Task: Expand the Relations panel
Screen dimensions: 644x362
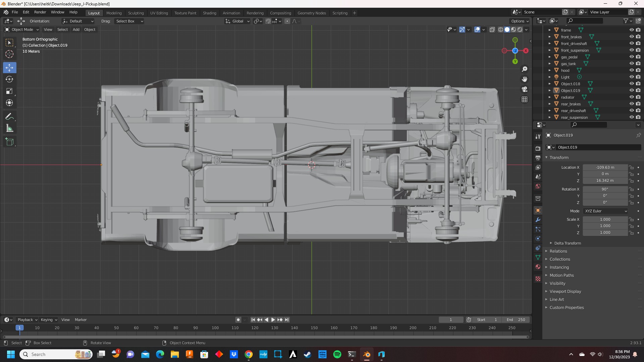Action: [x=558, y=251]
